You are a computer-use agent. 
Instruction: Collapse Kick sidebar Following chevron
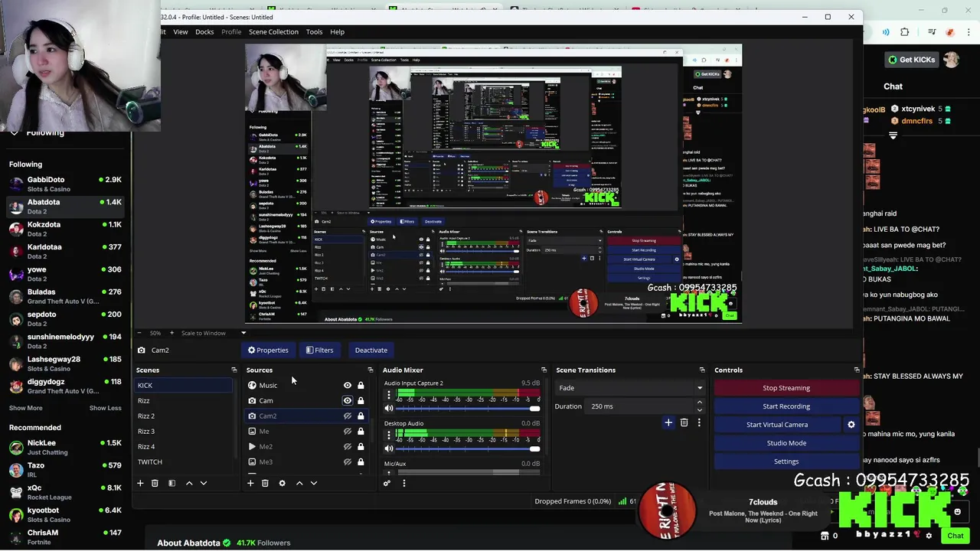14,132
